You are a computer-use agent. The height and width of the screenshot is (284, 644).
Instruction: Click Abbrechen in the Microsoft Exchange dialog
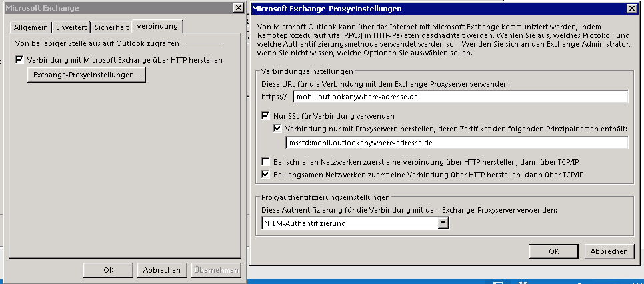pos(162,270)
